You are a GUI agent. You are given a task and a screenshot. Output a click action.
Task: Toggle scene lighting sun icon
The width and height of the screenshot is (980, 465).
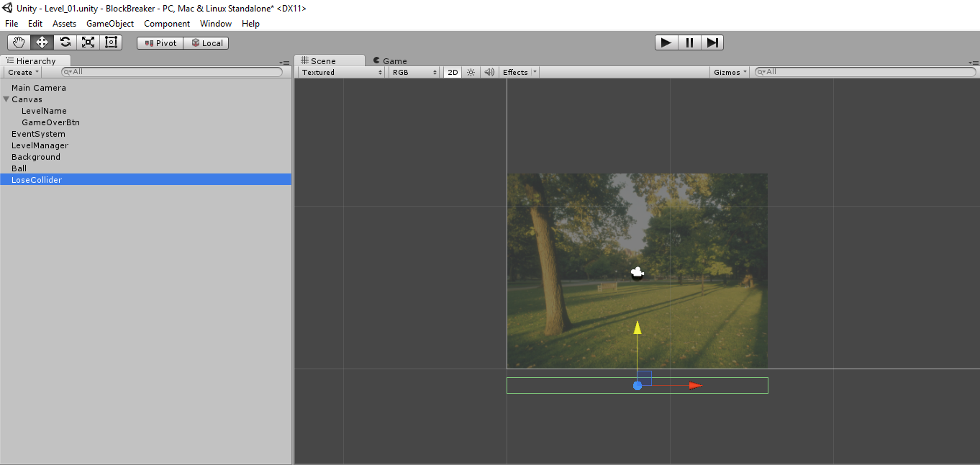pos(471,72)
